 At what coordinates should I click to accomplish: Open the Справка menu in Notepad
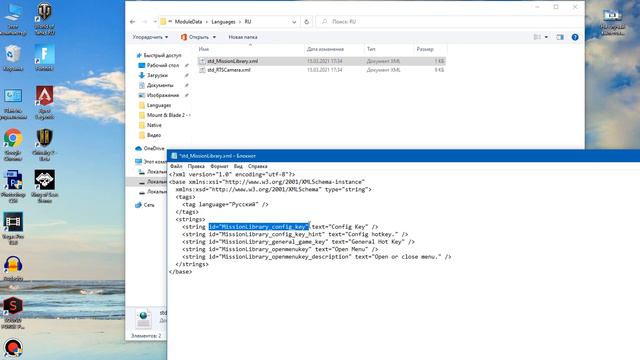pos(258,166)
